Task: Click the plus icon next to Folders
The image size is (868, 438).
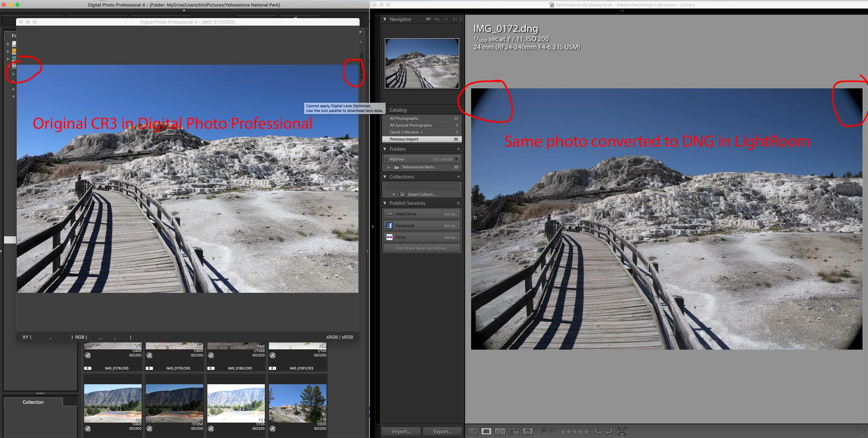Action: click(458, 149)
